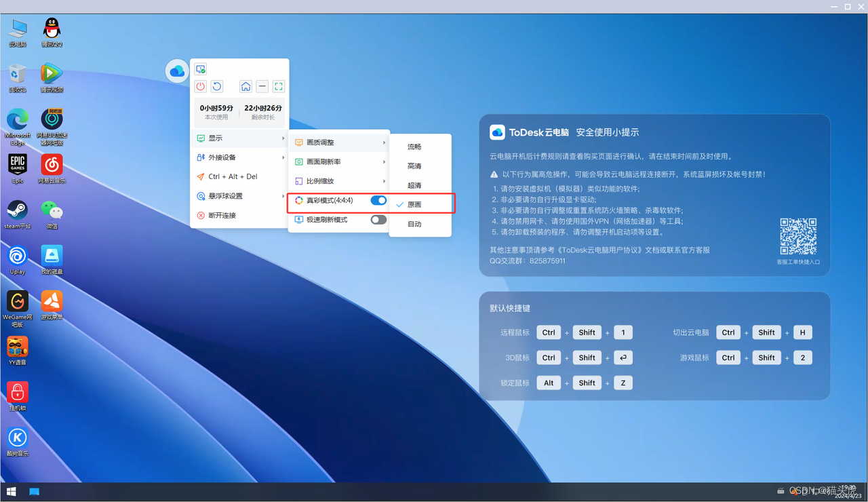Click the Alt key in 锁定鼠标 shortcut
Image resolution: width=868 pixels, height=502 pixels.
(x=549, y=383)
